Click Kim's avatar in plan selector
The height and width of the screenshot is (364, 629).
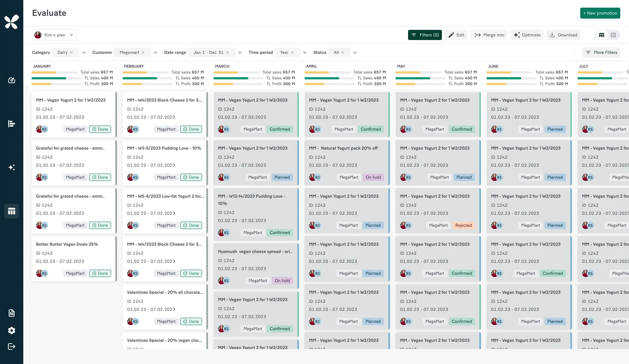(38, 35)
